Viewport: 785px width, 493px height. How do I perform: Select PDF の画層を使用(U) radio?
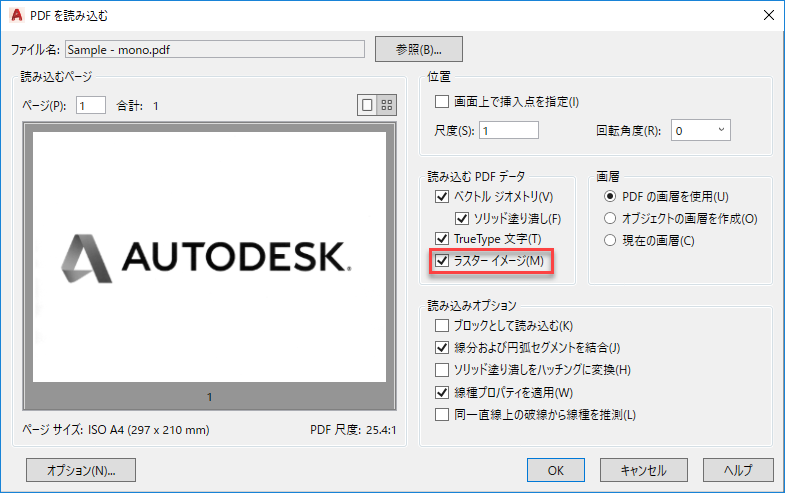(x=610, y=196)
